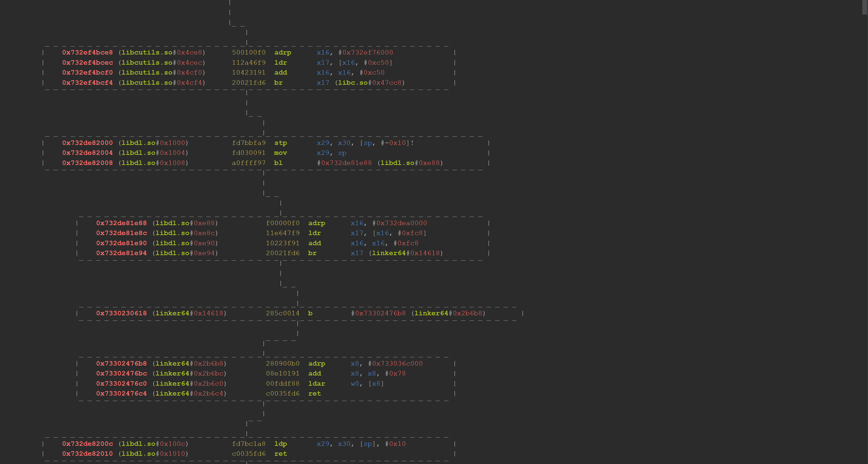
Task: Click the opcode bytes 285c0014
Action: point(282,313)
